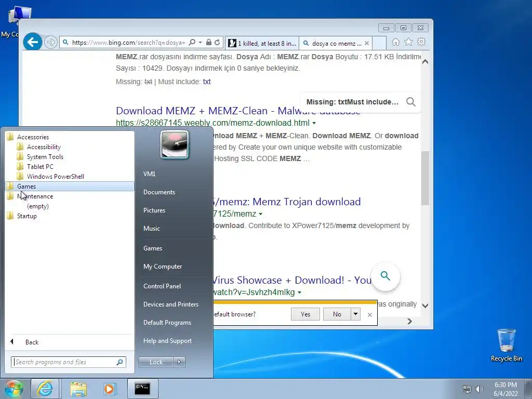The height and width of the screenshot is (399, 532).
Task: Open the Windows PowerShell folder
Action: 70,177
